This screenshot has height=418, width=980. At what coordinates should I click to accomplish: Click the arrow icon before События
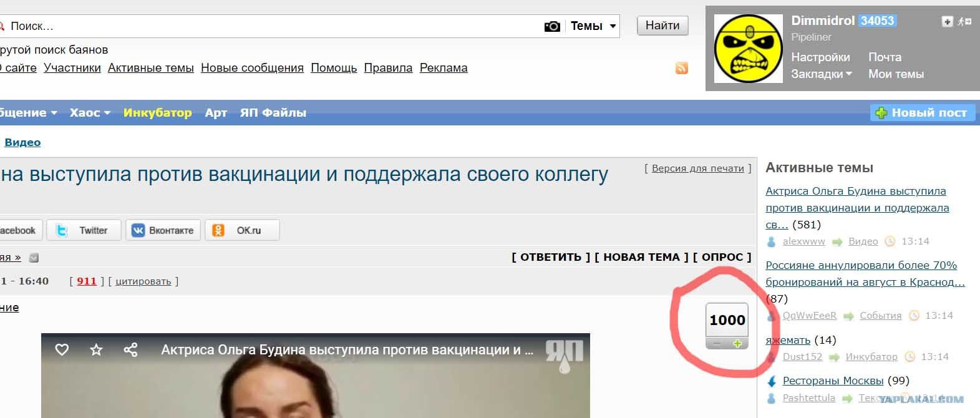[848, 316]
